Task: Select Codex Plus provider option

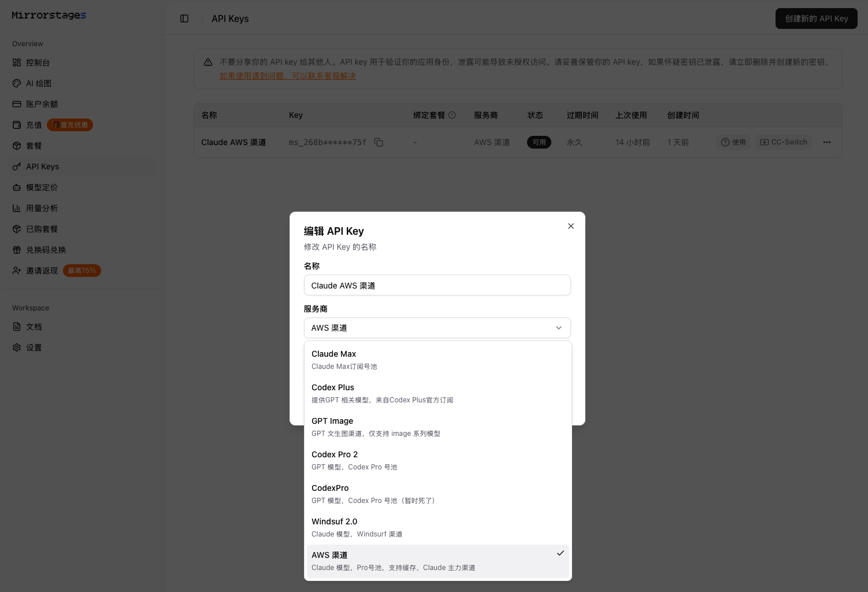Action: click(438, 393)
